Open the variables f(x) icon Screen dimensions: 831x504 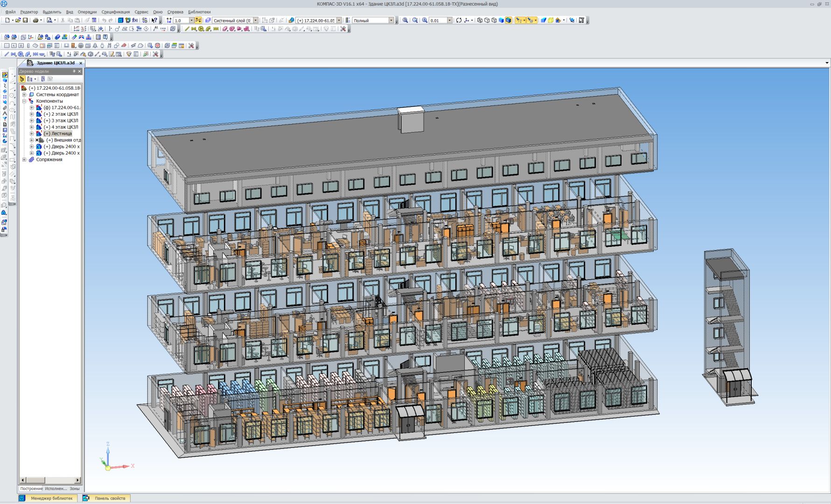135,21
